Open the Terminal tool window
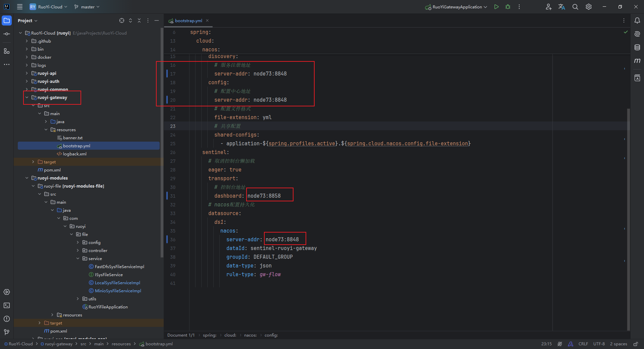 [x=7, y=305]
